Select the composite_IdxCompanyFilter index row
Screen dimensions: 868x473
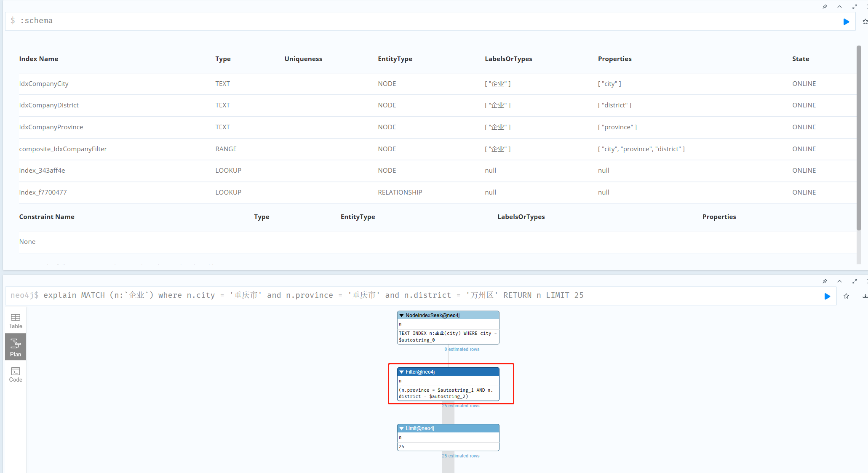click(x=63, y=149)
